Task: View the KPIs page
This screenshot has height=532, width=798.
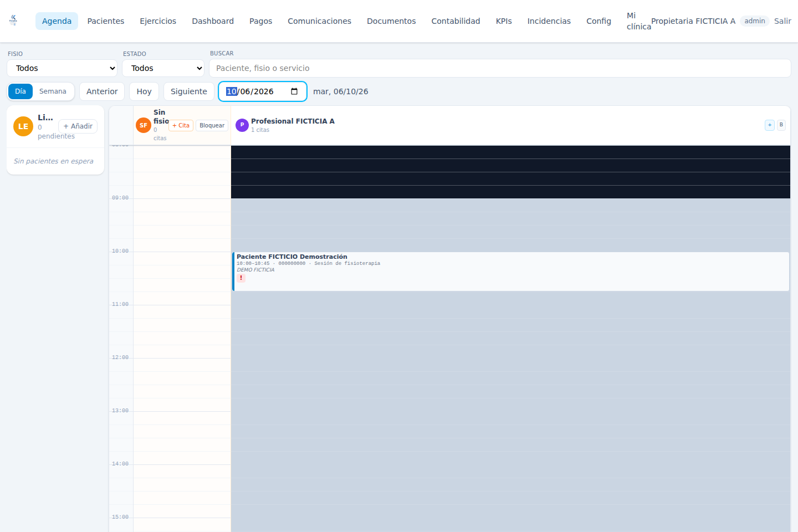Action: point(504,21)
